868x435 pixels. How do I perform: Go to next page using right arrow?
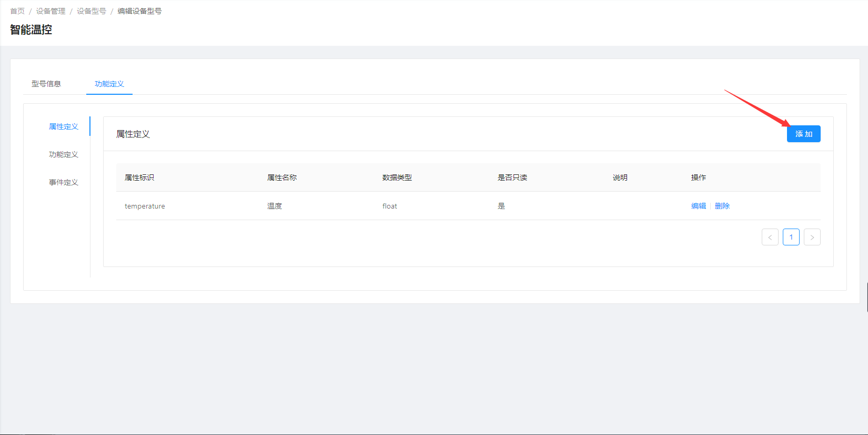[x=812, y=237]
